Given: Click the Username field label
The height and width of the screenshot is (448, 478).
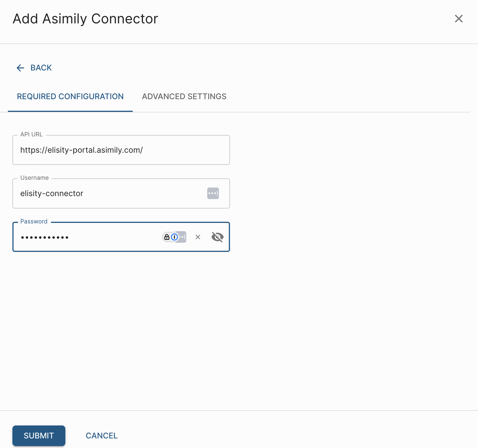Looking at the screenshot, I should (34, 178).
